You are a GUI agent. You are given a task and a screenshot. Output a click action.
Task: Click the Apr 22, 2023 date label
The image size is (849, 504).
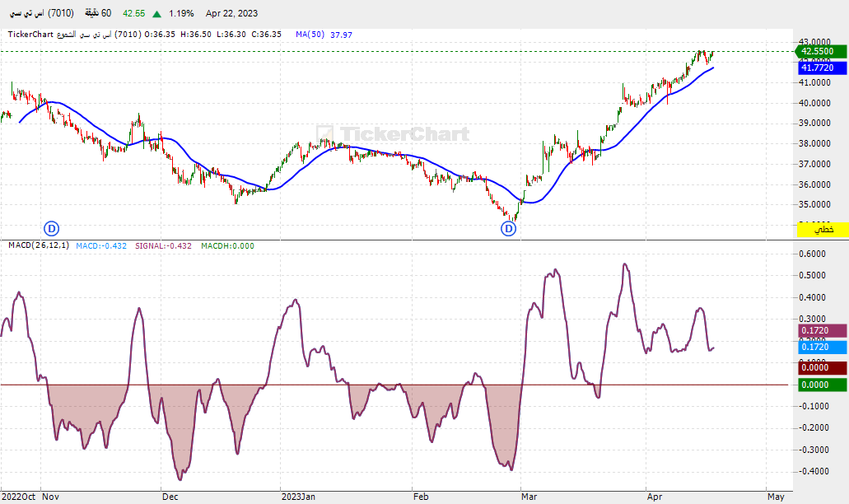231,13
